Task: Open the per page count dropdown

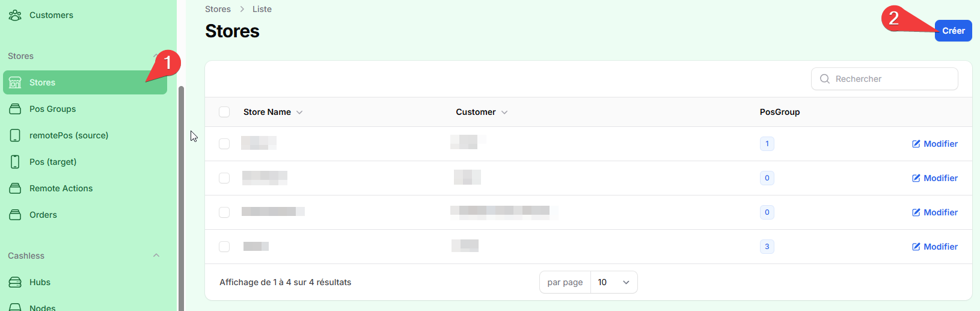Action: (x=614, y=282)
